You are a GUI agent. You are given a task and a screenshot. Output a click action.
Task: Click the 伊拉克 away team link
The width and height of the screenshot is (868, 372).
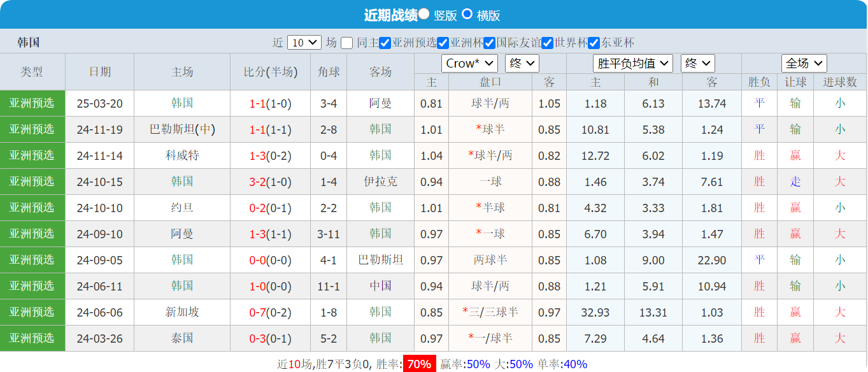[x=380, y=182]
